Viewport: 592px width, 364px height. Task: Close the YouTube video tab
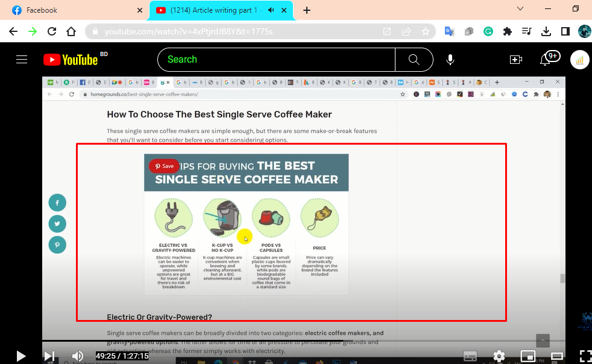(284, 10)
